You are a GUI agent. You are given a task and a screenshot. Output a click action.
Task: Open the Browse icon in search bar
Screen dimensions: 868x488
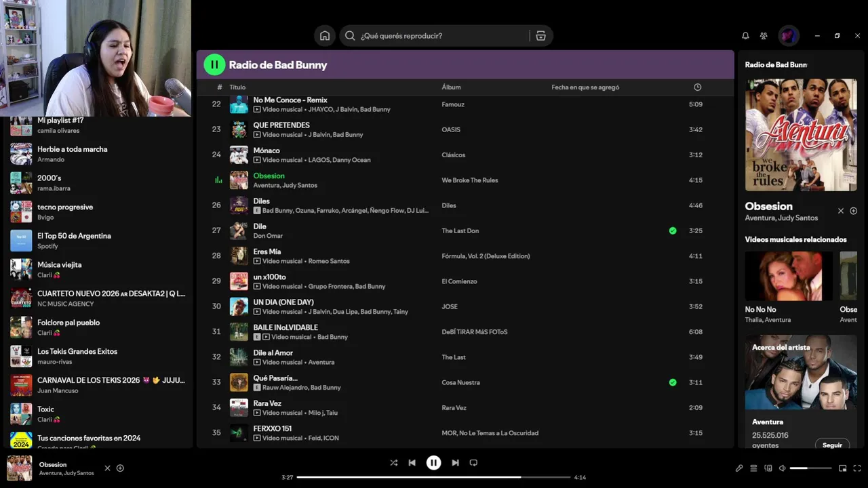click(540, 36)
